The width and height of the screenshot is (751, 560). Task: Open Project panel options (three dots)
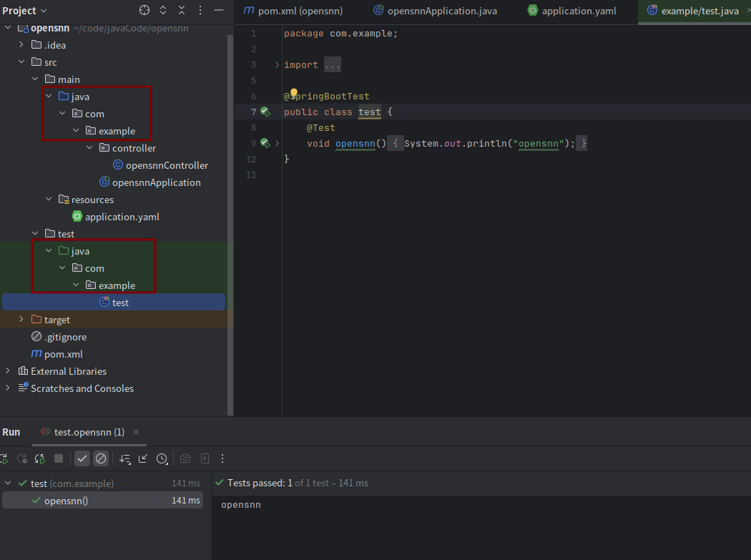[x=200, y=10]
